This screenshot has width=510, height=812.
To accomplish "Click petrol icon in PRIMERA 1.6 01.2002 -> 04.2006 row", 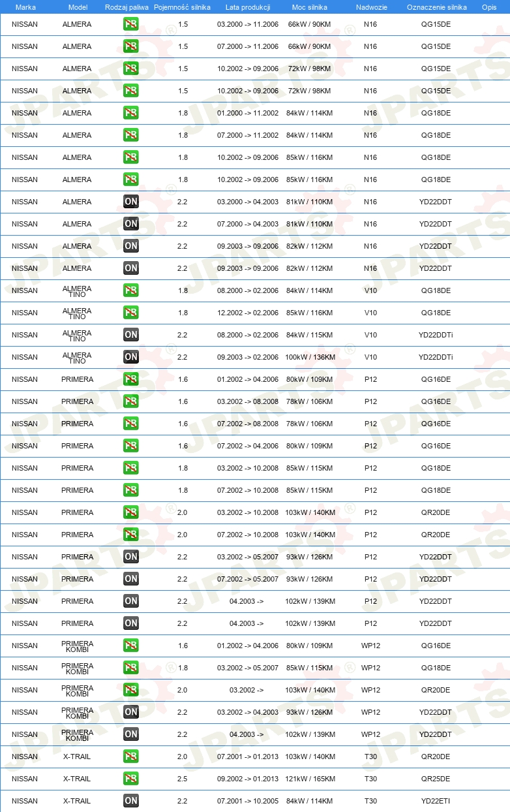I will point(131,379).
